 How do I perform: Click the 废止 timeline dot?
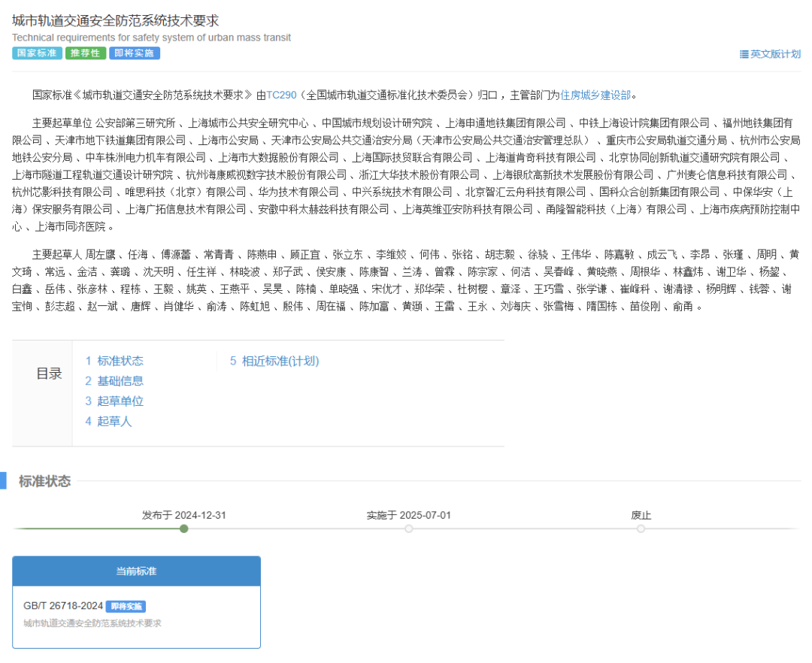641,528
